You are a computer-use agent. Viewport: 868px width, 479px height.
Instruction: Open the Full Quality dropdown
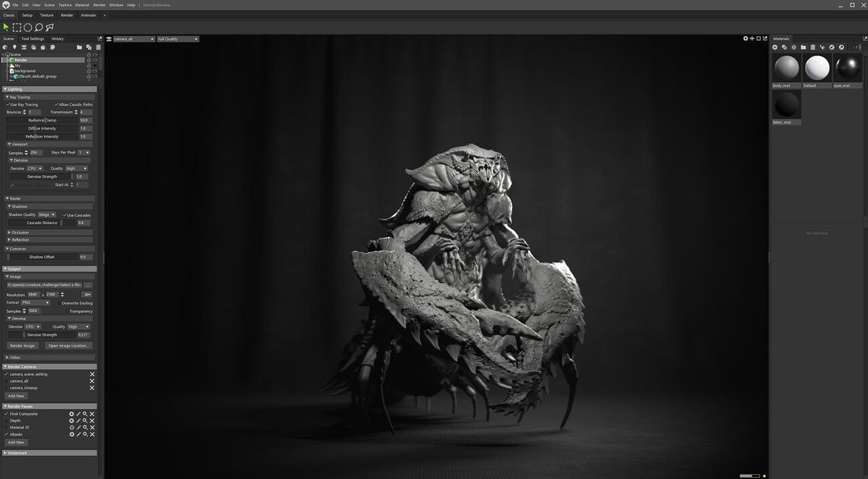point(178,39)
